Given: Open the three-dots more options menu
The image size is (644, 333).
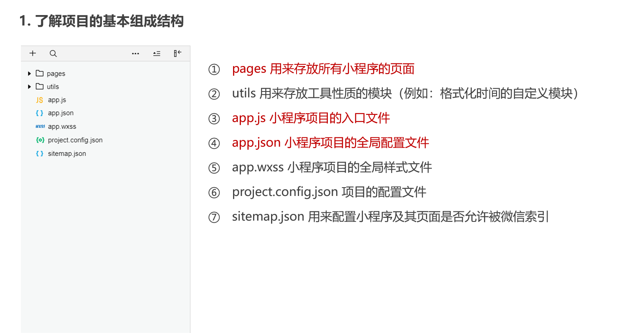Looking at the screenshot, I should [x=135, y=53].
